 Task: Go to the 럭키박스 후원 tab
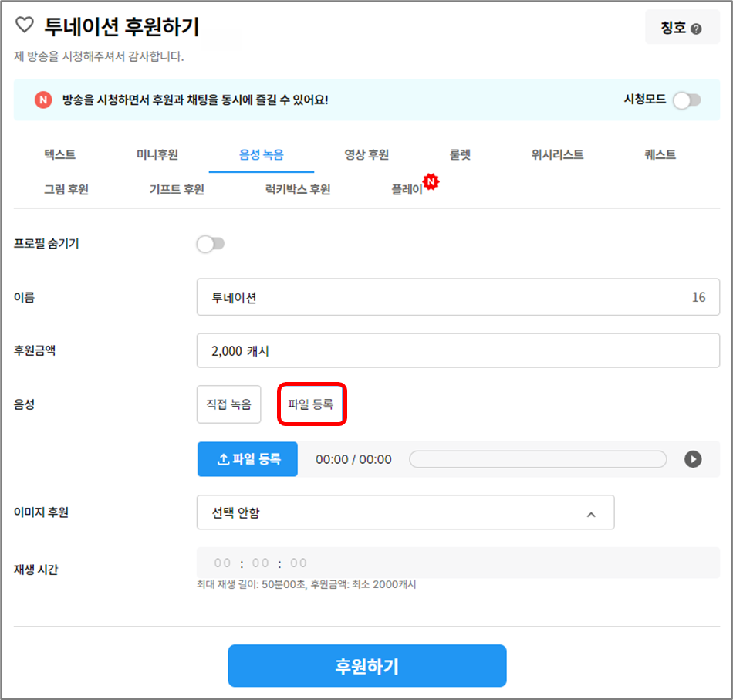tap(298, 189)
